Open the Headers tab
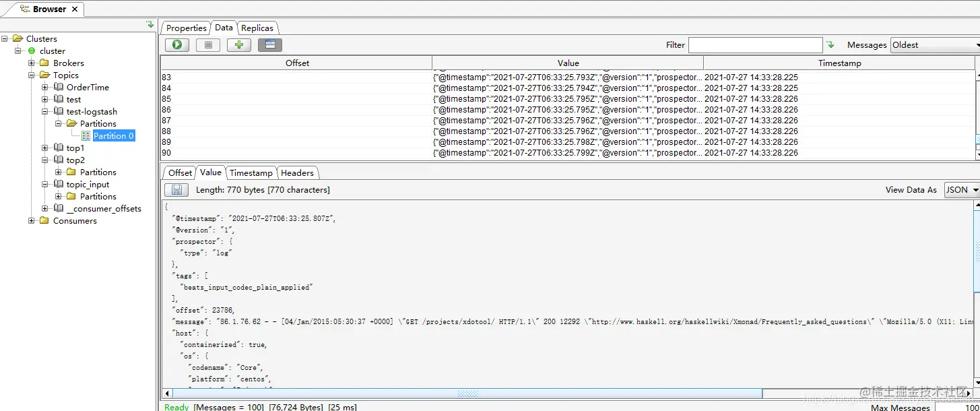 click(x=297, y=173)
